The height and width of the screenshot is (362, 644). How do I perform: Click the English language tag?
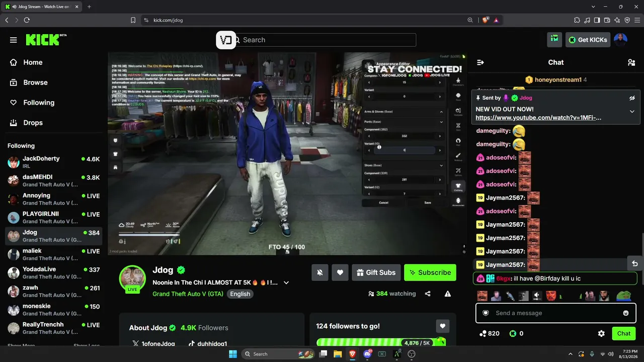pos(240,294)
